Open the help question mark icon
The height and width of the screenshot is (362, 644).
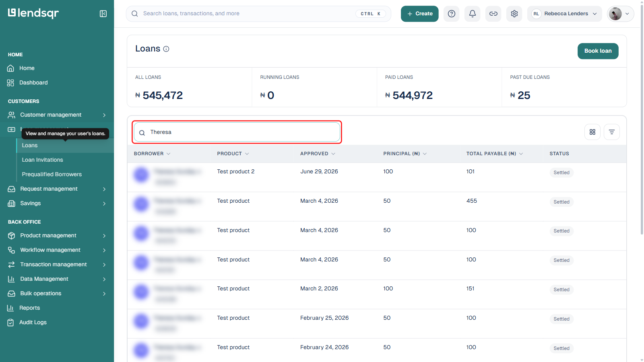point(452,14)
